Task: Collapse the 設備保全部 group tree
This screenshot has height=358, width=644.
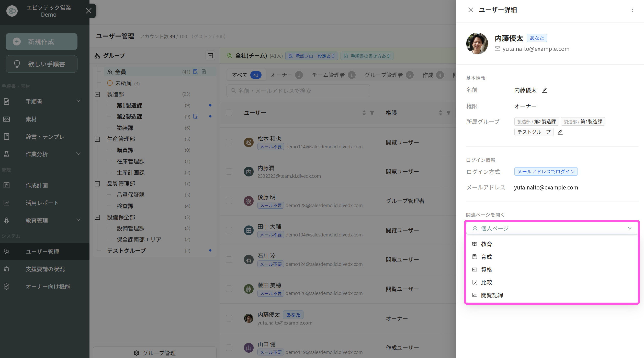Action: [x=97, y=217]
